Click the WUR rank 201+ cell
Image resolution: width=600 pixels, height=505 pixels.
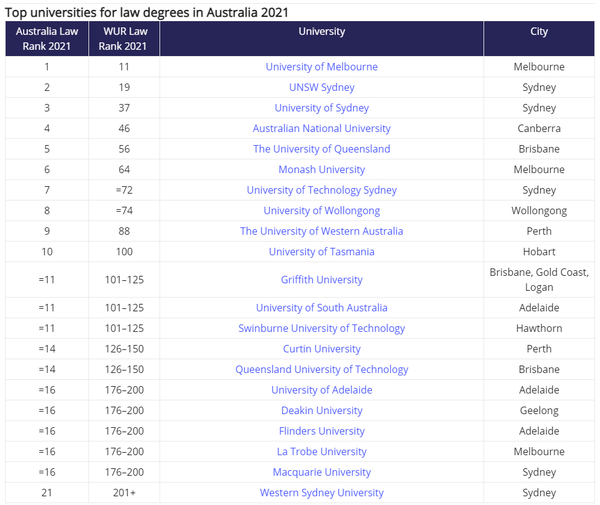pos(124,493)
